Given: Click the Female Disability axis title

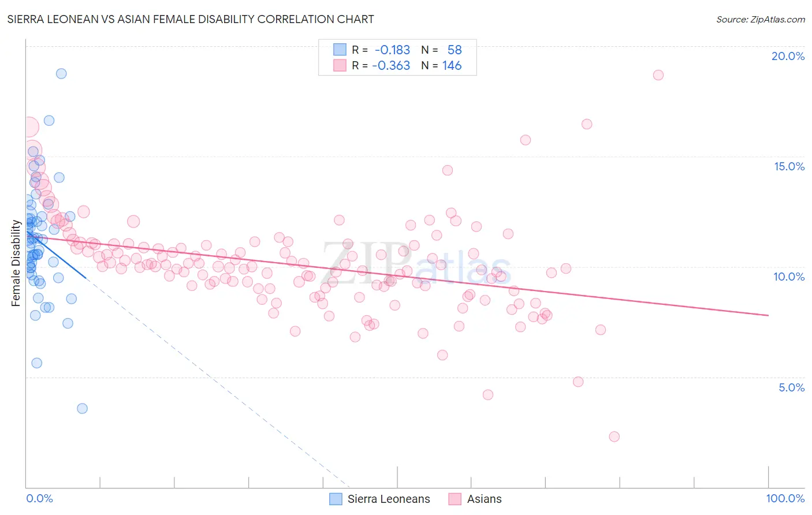Looking at the screenshot, I should (x=16, y=263).
